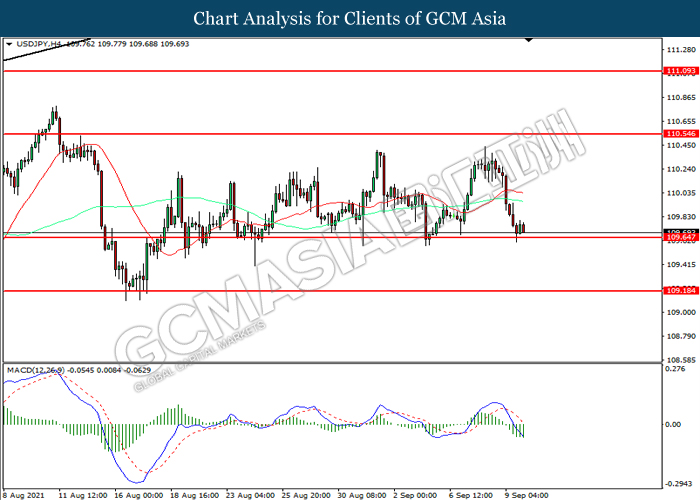Click the 110.450 price axis value

pyautogui.click(x=681, y=145)
